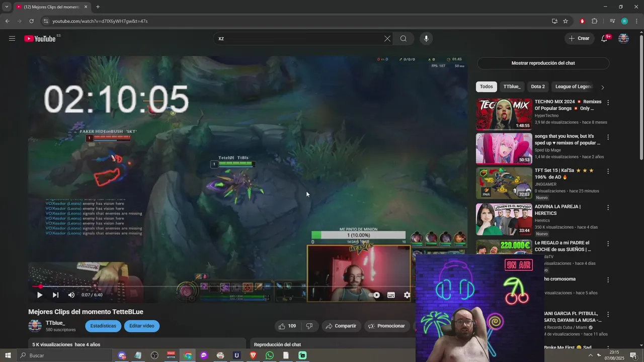Play the video
This screenshot has width=644, height=362.
[40, 295]
